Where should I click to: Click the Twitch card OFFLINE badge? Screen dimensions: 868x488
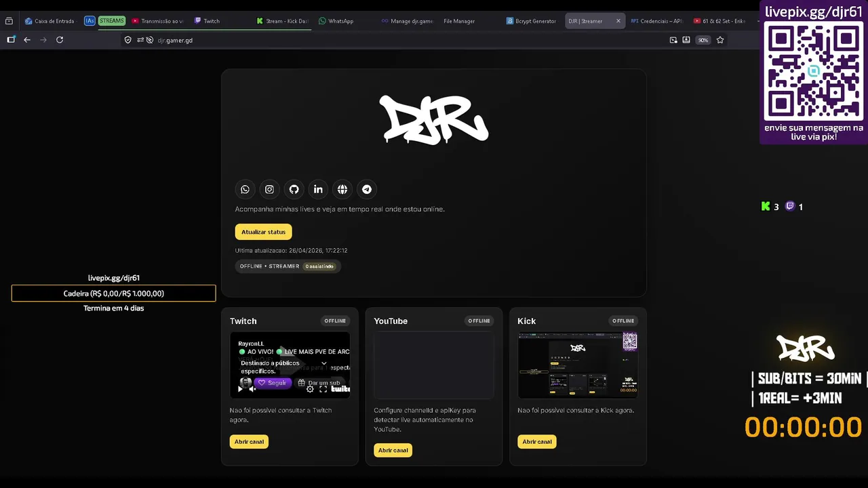335,321
